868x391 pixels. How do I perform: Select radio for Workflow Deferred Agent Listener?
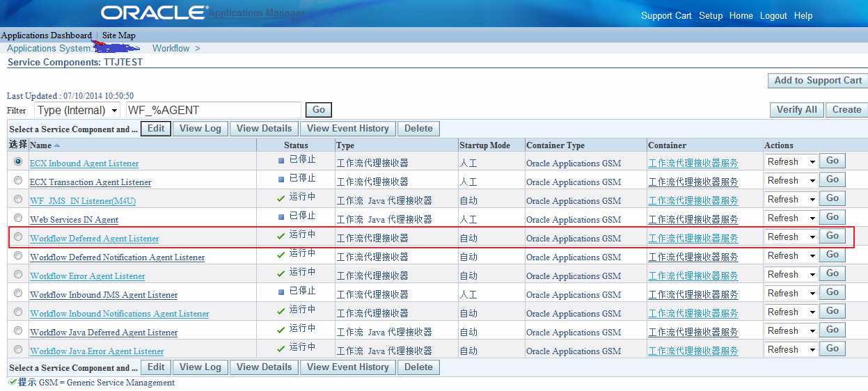[18, 237]
